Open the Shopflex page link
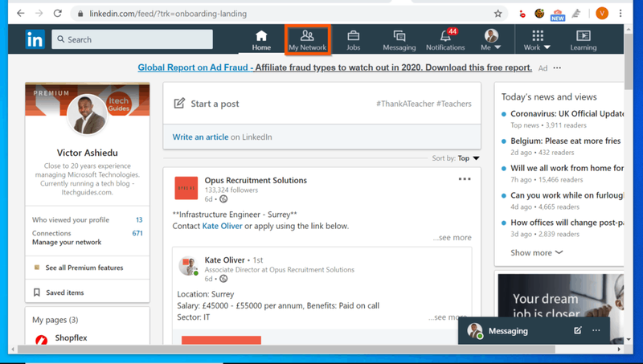Image resolution: width=643 pixels, height=364 pixels. pos(71,337)
